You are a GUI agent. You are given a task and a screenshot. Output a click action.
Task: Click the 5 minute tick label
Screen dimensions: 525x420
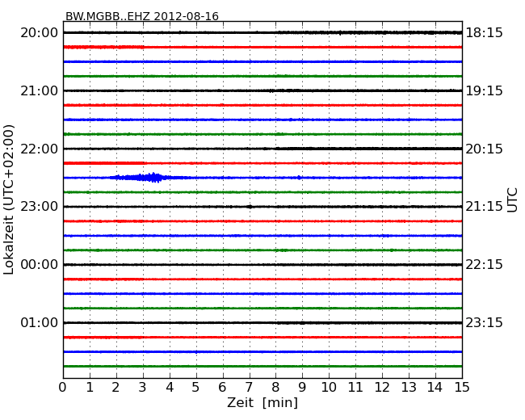[x=196, y=387]
